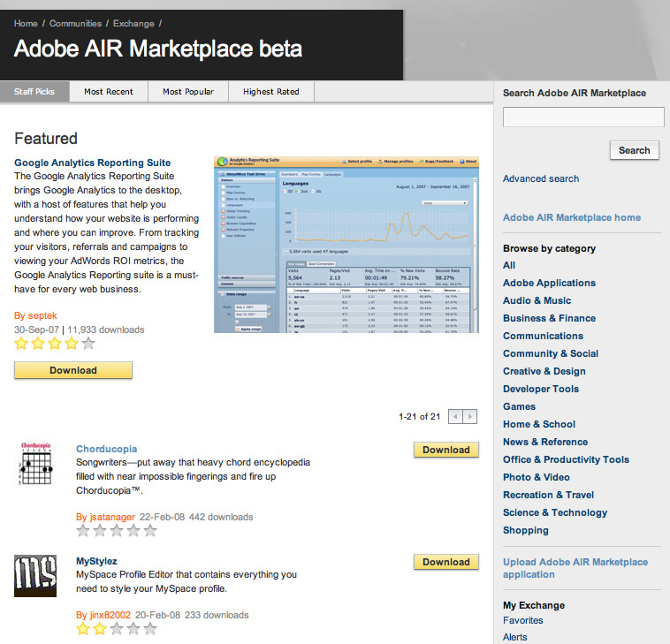Screen dimensions: 670x644
Task: Download Google Analytics Reporting Suite
Action: [73, 370]
